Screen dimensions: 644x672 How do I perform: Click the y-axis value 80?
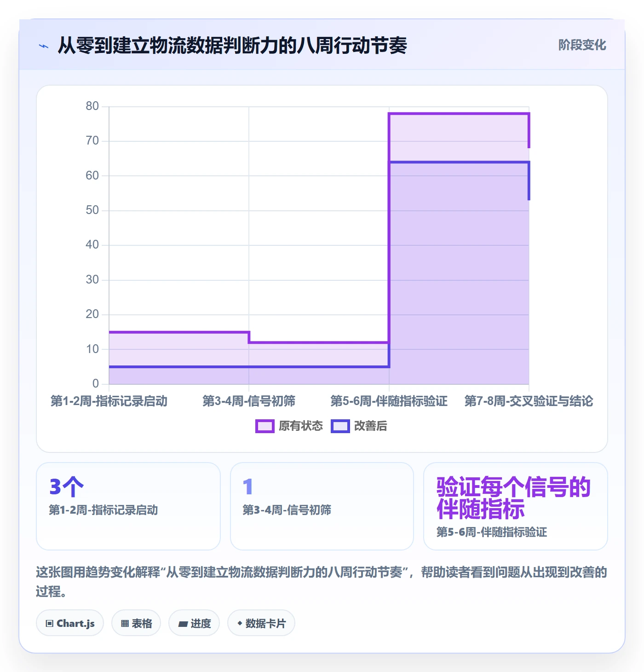point(92,106)
